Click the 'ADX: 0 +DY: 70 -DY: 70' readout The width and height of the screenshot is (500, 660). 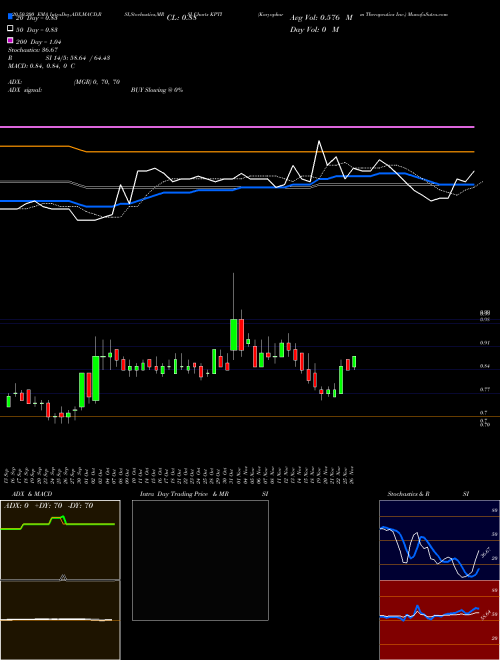coord(48,506)
